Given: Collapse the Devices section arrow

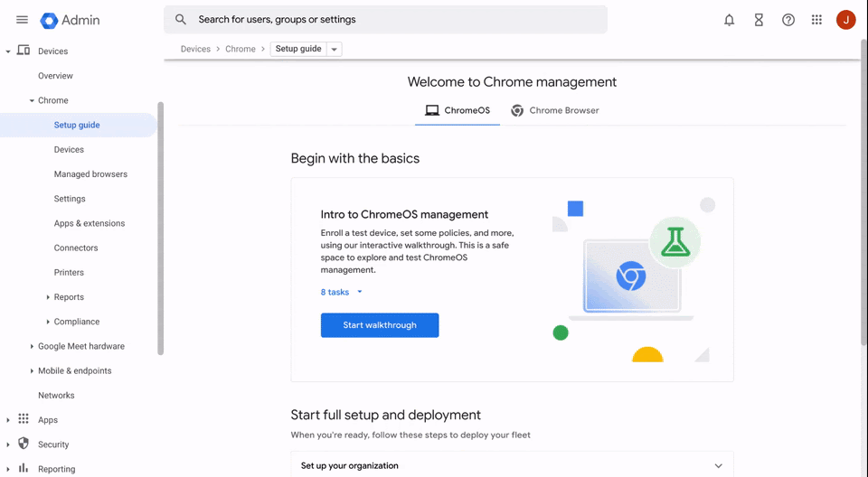Looking at the screenshot, I should [x=8, y=51].
